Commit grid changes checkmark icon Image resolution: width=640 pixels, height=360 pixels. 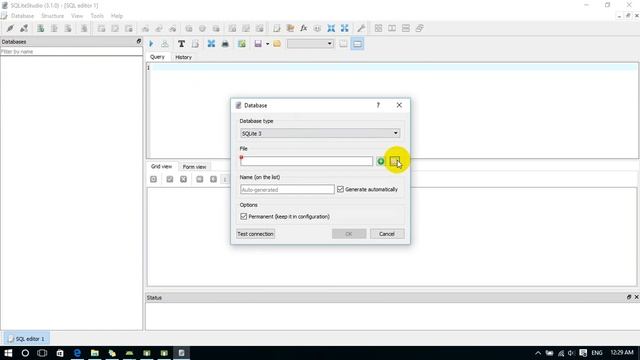[x=170, y=179]
